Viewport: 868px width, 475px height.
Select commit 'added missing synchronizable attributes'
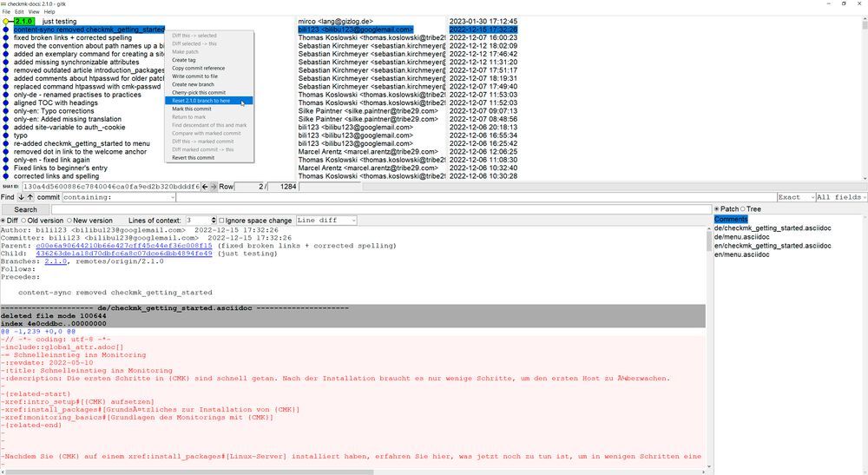click(x=76, y=62)
